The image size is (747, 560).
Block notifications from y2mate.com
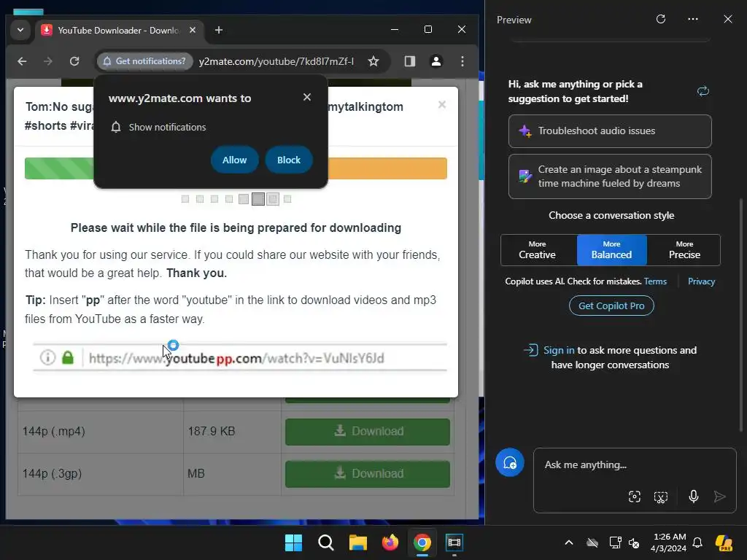pyautogui.click(x=289, y=160)
